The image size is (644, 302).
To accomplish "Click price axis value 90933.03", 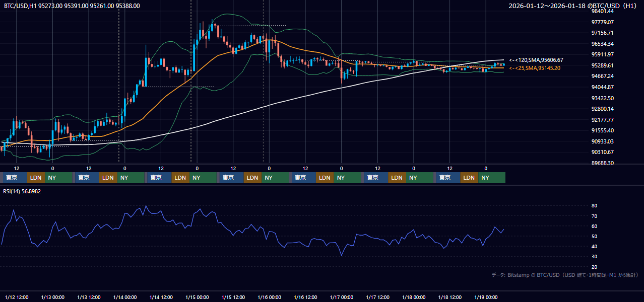I will (x=602, y=141).
